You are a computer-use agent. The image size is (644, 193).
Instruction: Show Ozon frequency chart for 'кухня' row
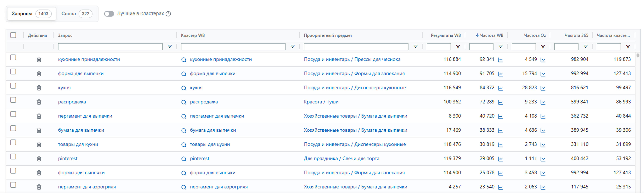[543, 88]
